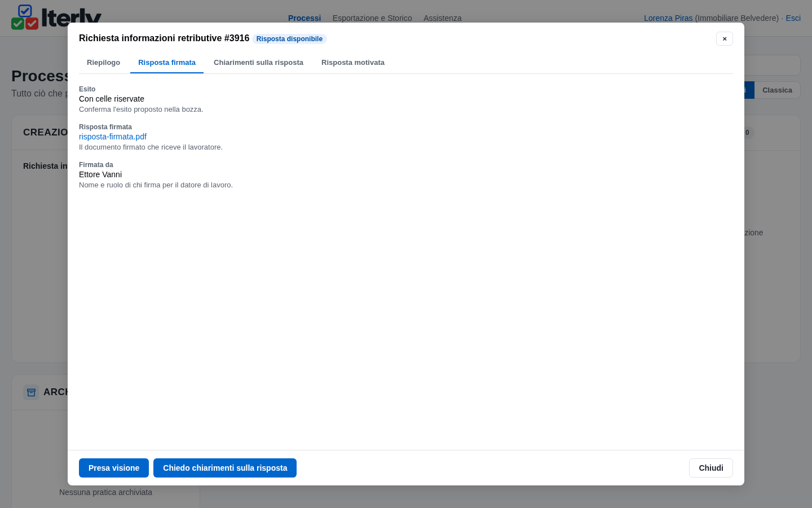Click the archive box icon
The height and width of the screenshot is (508, 812).
point(31,392)
